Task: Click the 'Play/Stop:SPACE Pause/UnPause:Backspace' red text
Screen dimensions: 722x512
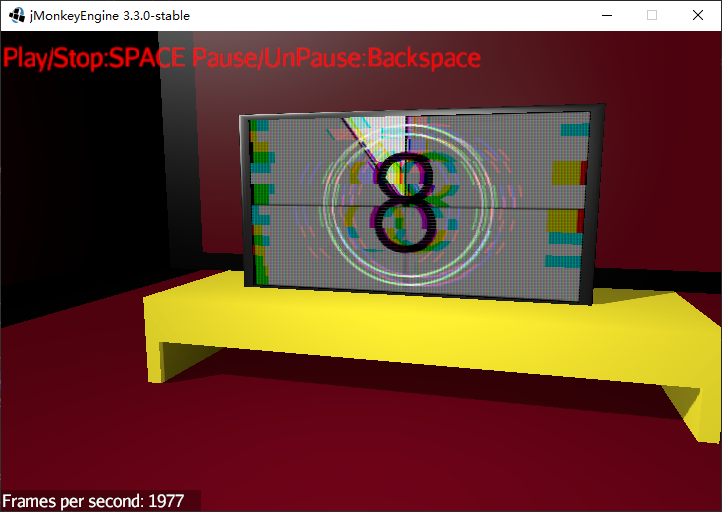Action: click(x=242, y=58)
